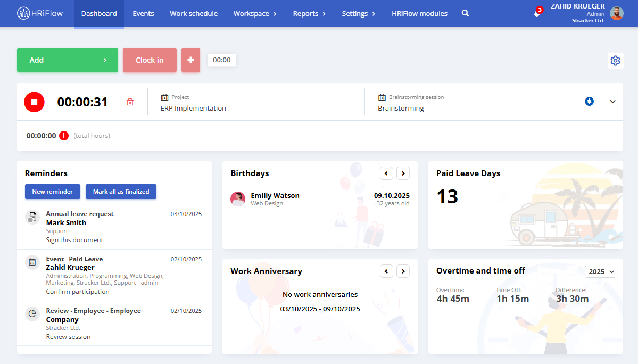Click Review session text
Screen dimensions: 638x364
point(68,337)
